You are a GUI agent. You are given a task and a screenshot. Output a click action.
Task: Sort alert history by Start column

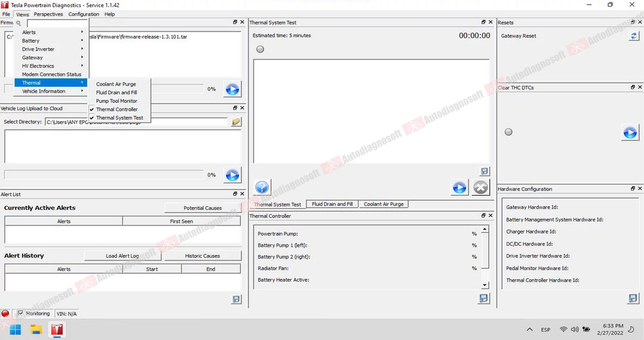[152, 269]
